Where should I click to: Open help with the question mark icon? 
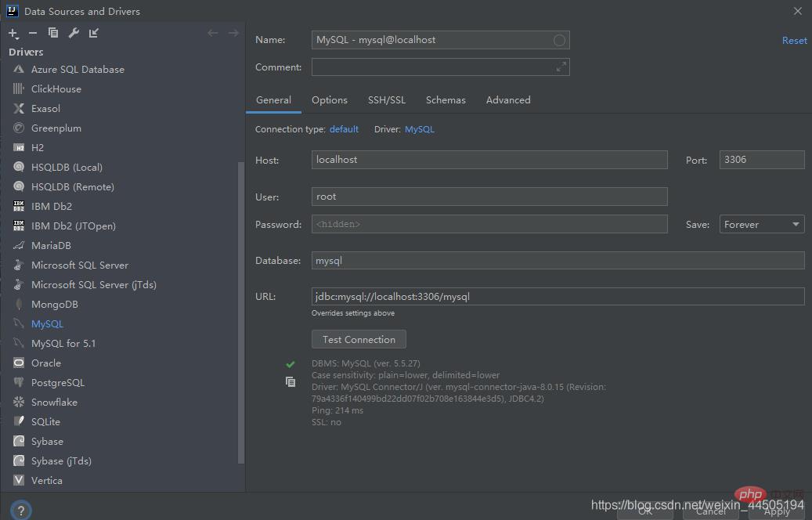(20, 509)
